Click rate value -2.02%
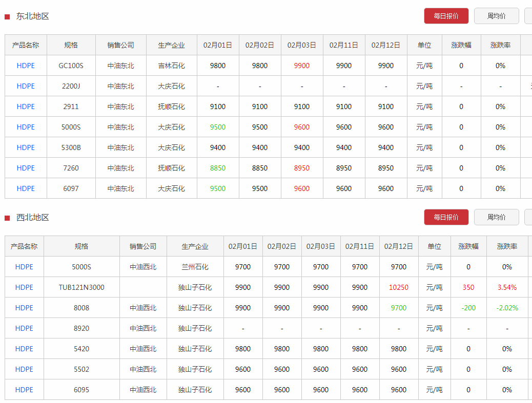 [507, 308]
